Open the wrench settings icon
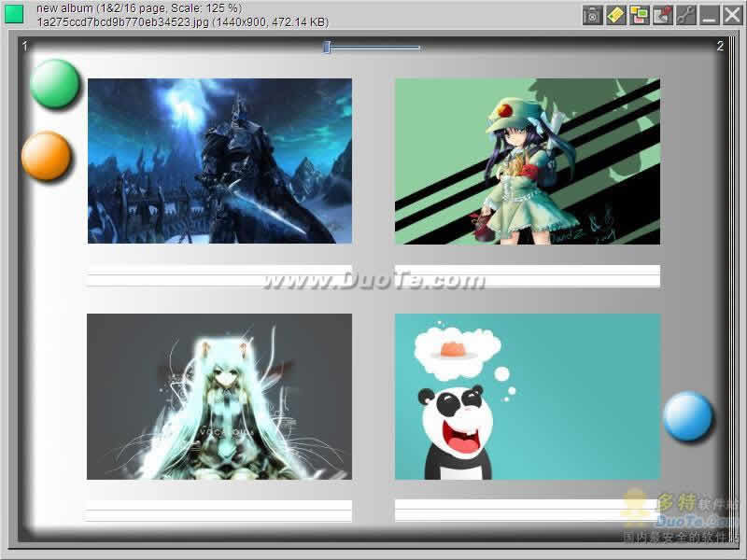Image resolution: width=747 pixels, height=560 pixels. [685, 15]
